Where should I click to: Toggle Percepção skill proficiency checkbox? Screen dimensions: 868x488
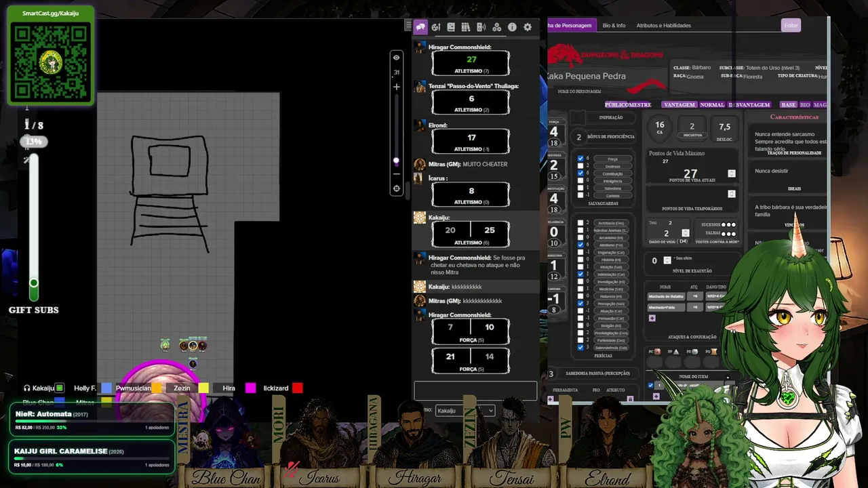tap(580, 304)
